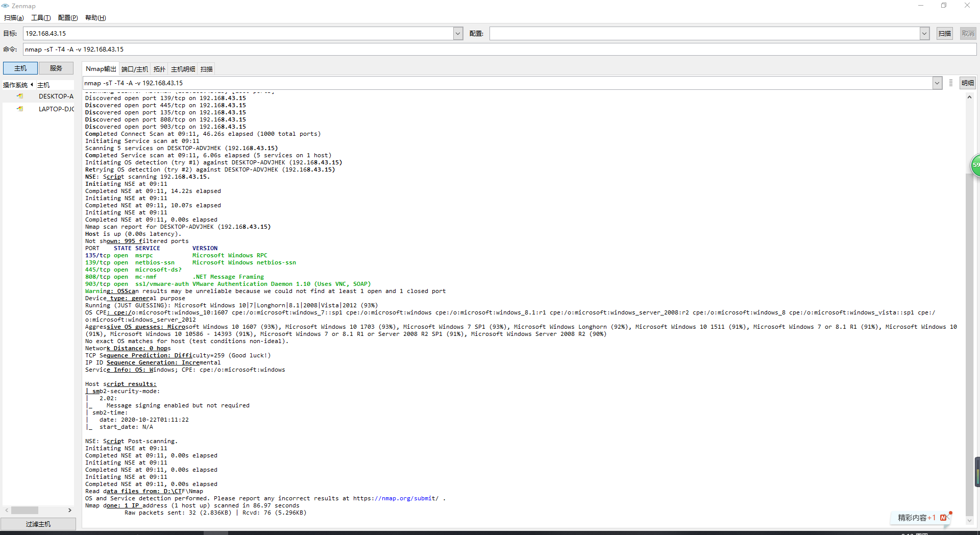Click "Completed Connect Scan at 09:11" line
980x535 pixels.
pos(203,134)
